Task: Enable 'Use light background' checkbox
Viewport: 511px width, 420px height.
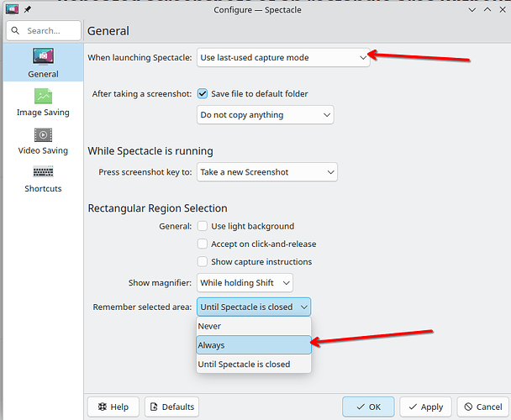Action: tap(203, 226)
